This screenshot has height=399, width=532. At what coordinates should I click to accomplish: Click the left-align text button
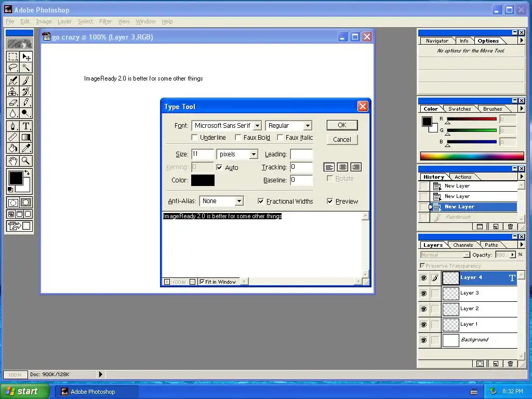[329, 167]
